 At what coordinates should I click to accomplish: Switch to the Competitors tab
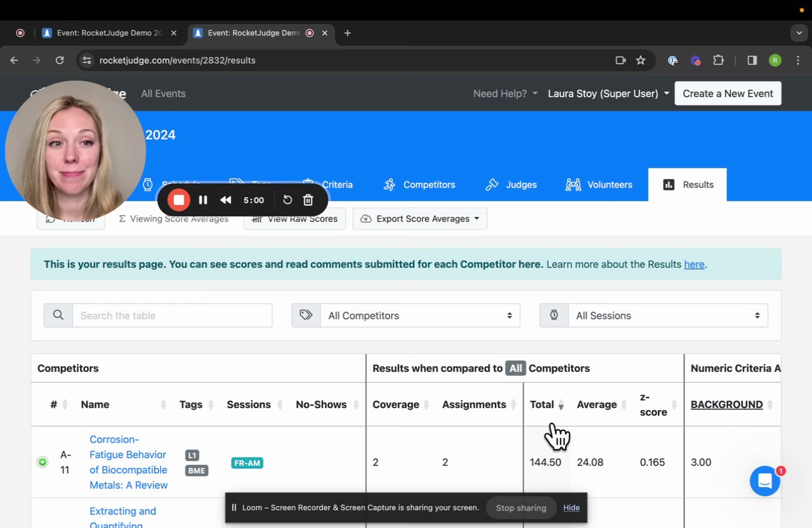point(419,185)
